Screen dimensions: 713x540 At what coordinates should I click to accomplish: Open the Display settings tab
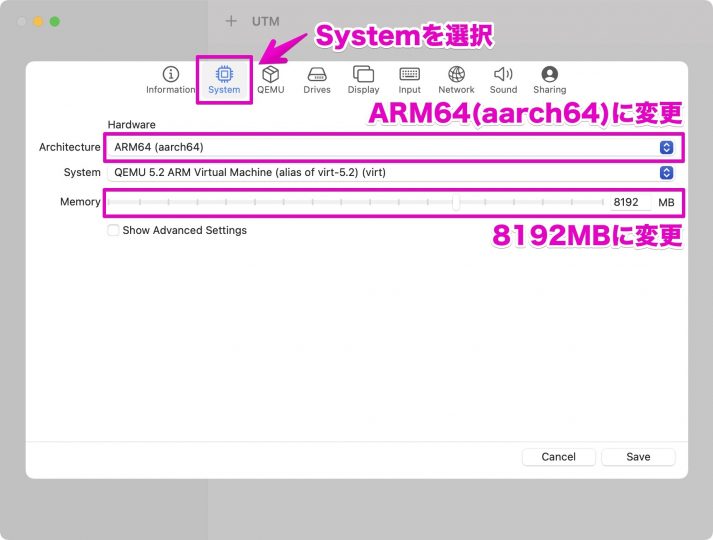coord(363,80)
